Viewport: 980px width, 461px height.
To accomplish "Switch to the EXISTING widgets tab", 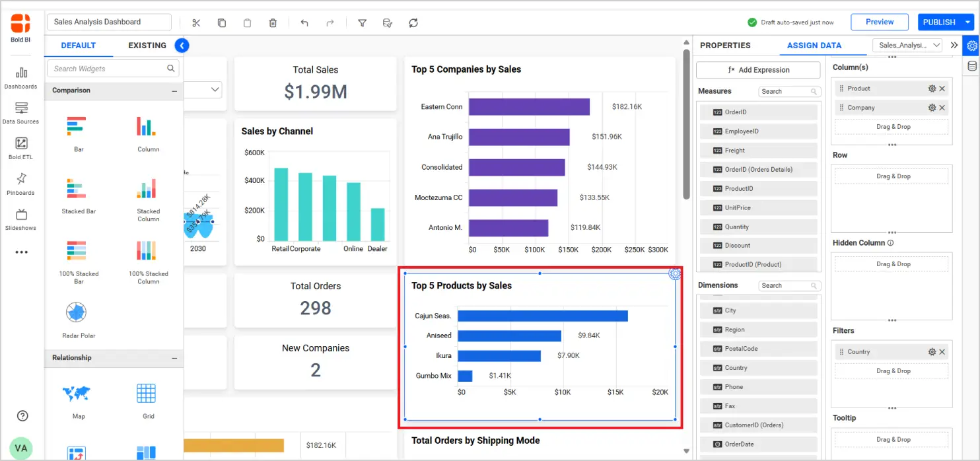I will coord(147,46).
